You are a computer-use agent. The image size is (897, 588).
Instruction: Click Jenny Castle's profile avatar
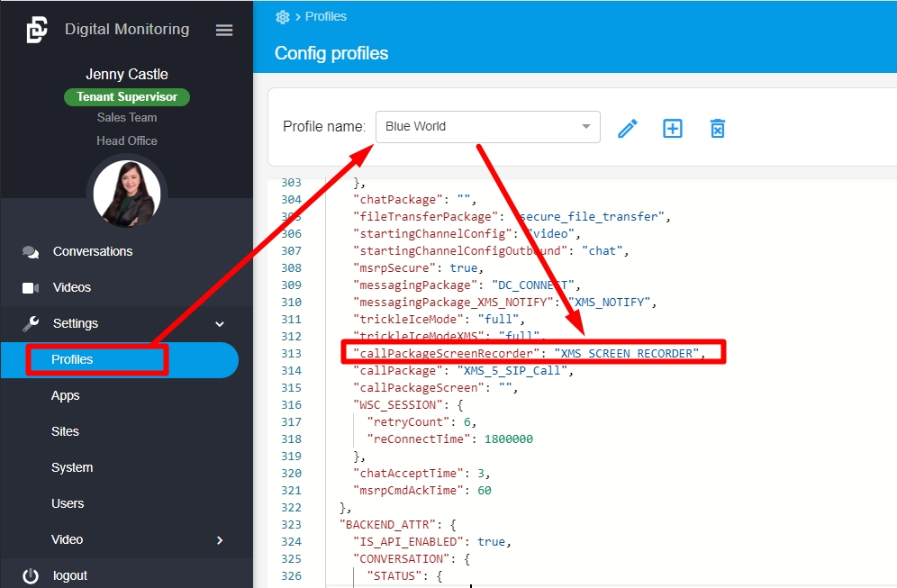point(127,194)
